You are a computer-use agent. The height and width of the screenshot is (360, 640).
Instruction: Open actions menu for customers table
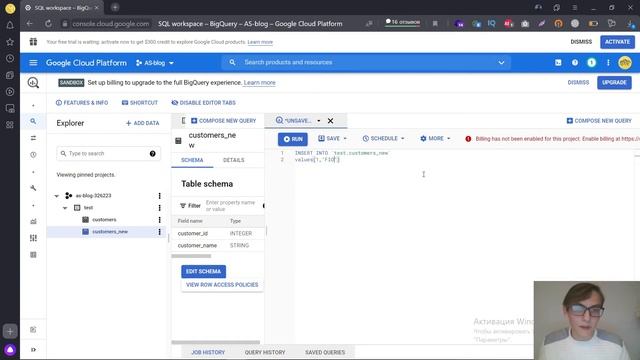tap(160, 220)
